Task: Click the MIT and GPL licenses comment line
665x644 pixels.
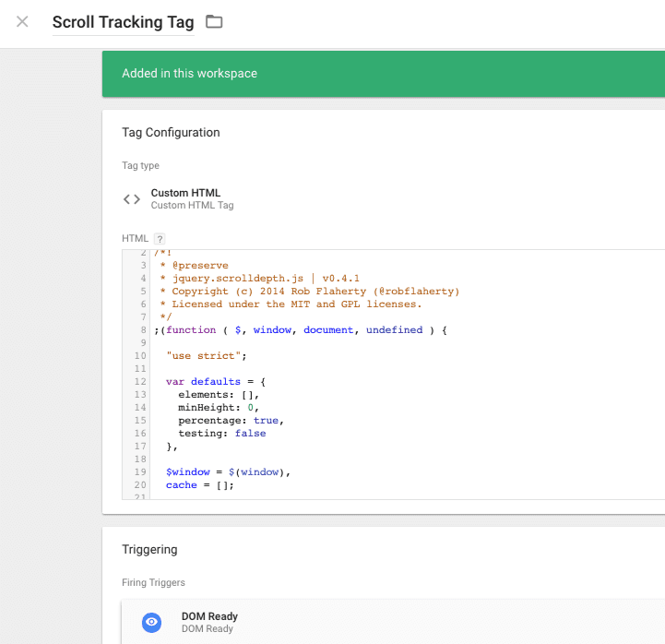Action: click(x=291, y=304)
